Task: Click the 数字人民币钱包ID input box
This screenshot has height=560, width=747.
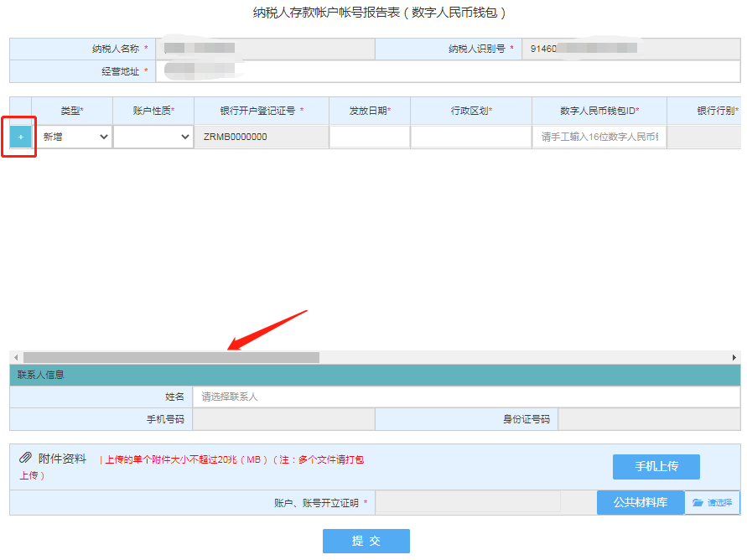Action: coord(599,137)
